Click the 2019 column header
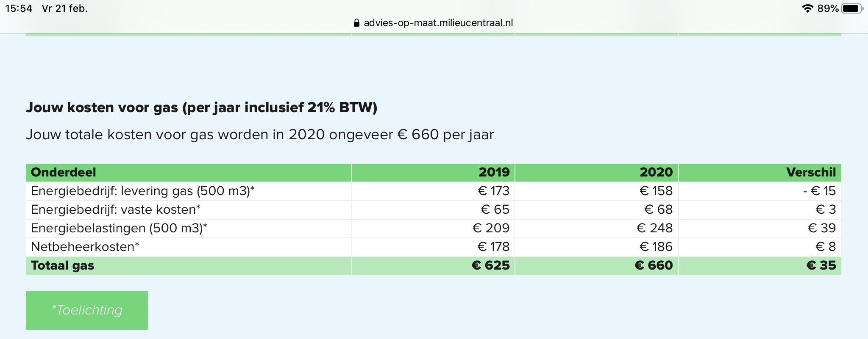Viewport: 868px width, 339px height. point(494,172)
